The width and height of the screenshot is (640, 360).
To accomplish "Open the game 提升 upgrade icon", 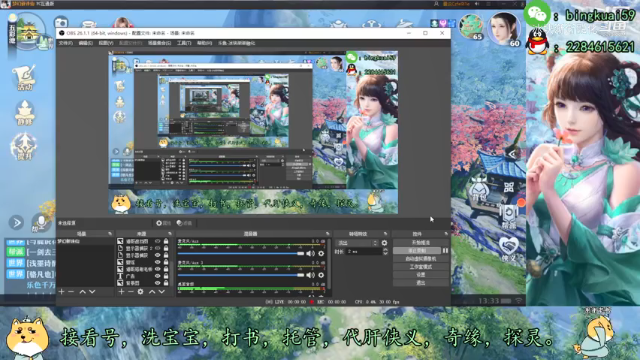I will [x=24, y=147].
